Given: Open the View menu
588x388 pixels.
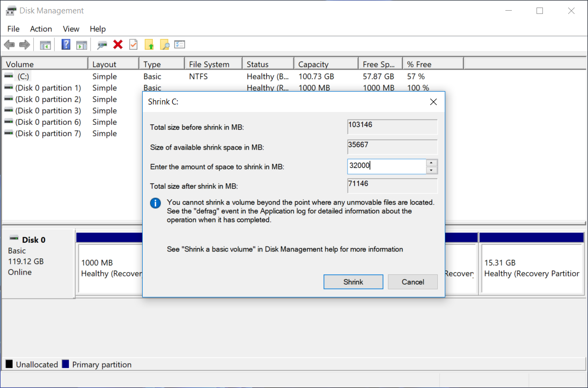Looking at the screenshot, I should point(71,29).
